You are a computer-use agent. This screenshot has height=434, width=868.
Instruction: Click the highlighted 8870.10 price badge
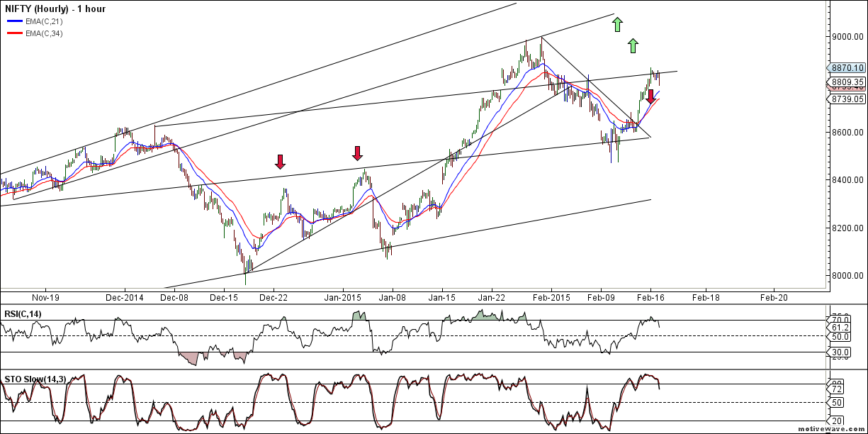(846, 68)
